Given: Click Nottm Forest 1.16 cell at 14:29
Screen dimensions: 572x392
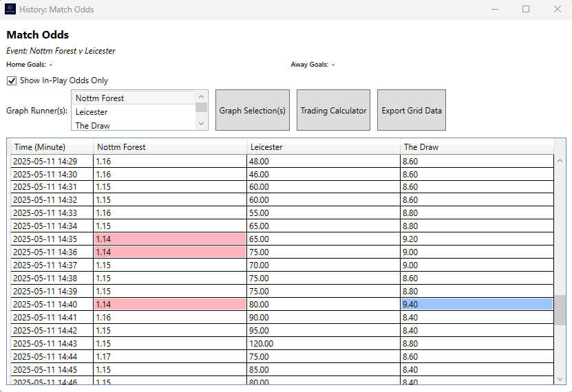Looking at the screenshot, I should [x=170, y=161].
